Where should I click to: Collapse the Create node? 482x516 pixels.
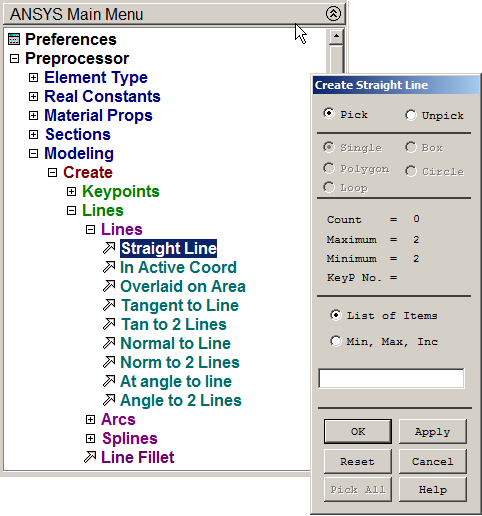(x=52, y=173)
